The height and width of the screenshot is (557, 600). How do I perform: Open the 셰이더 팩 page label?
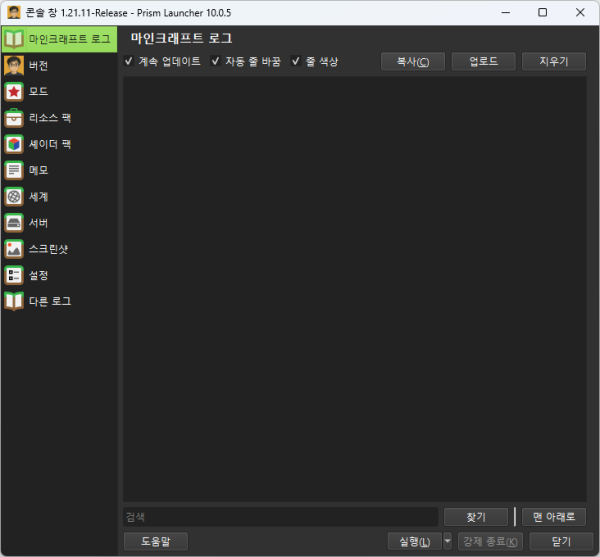coord(50,144)
